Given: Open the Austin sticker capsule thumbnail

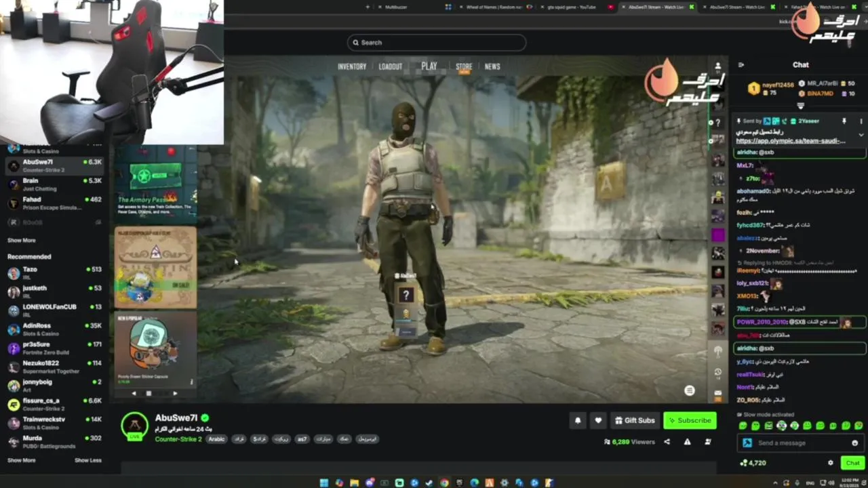Looking at the screenshot, I should coord(156,268).
